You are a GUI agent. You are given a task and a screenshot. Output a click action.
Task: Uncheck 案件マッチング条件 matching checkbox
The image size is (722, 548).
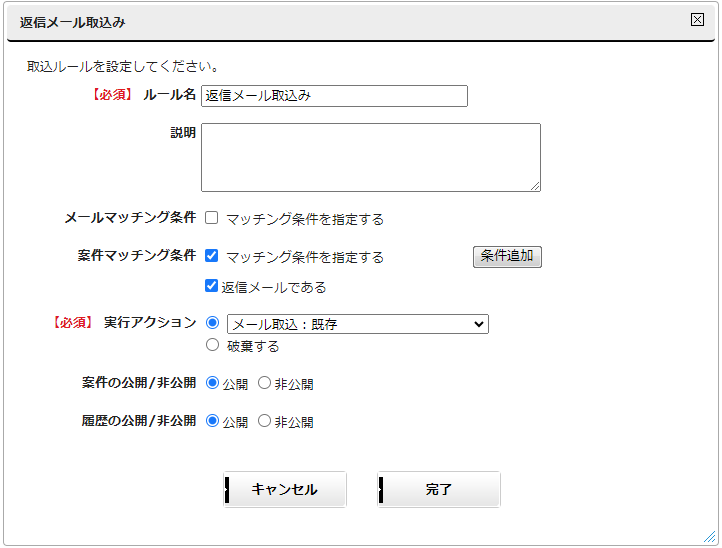click(211, 256)
